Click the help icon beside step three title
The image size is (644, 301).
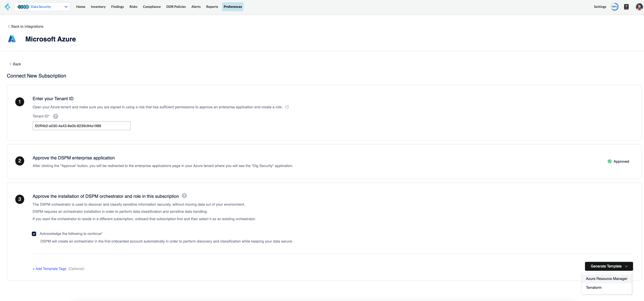coord(184,196)
